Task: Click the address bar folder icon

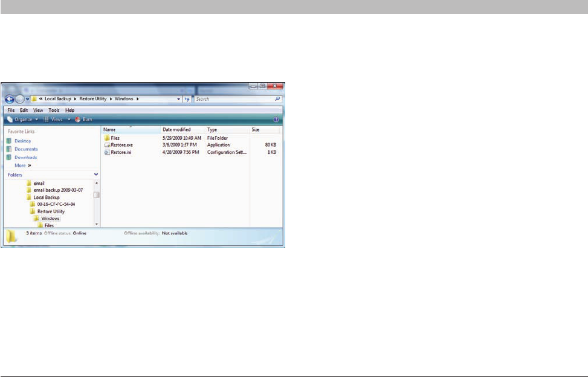Action: (x=34, y=99)
